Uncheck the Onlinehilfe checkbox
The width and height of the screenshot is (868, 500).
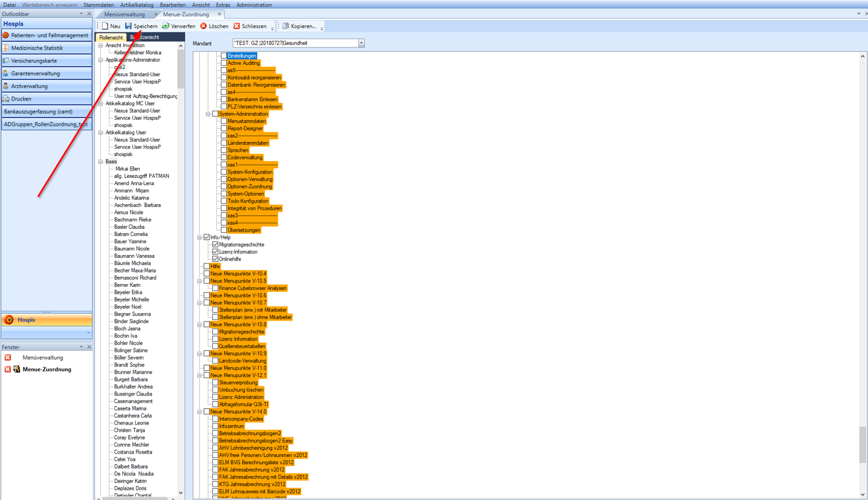(215, 259)
